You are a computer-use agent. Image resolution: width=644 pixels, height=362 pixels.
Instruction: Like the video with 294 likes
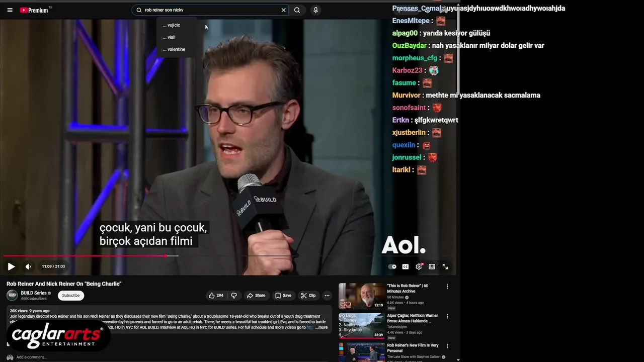(x=216, y=296)
